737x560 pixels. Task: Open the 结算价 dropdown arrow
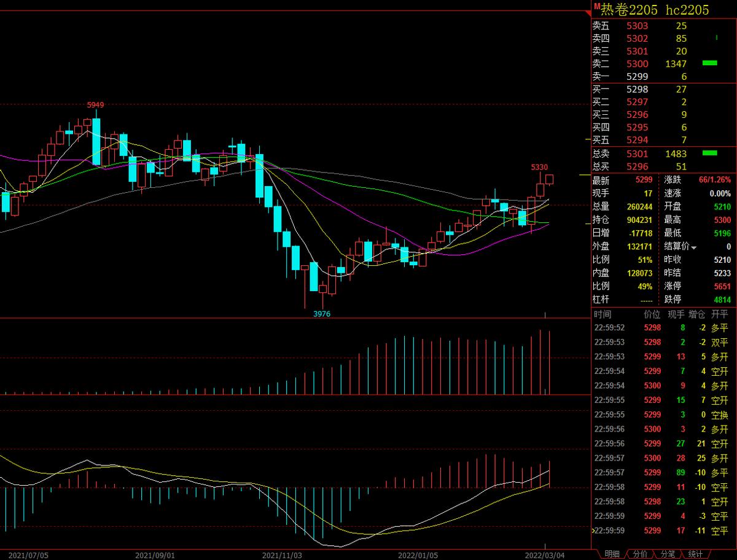pos(694,247)
